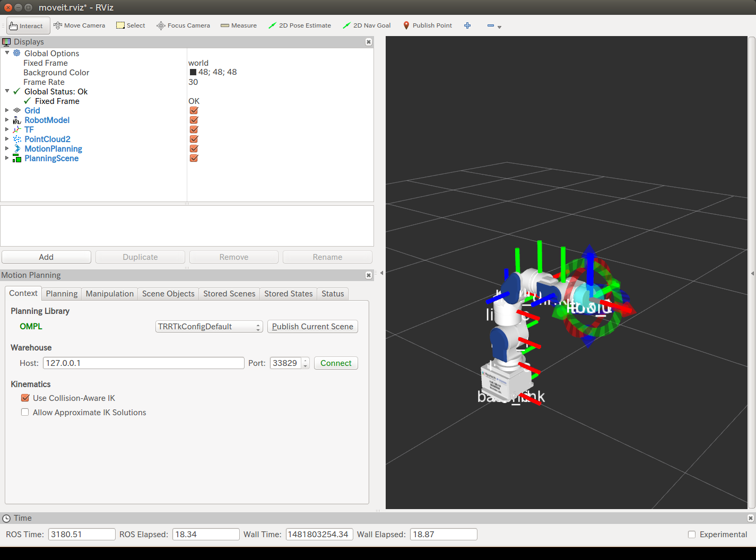Image resolution: width=756 pixels, height=560 pixels.
Task: Click the TF axes icon
Action: point(17,130)
